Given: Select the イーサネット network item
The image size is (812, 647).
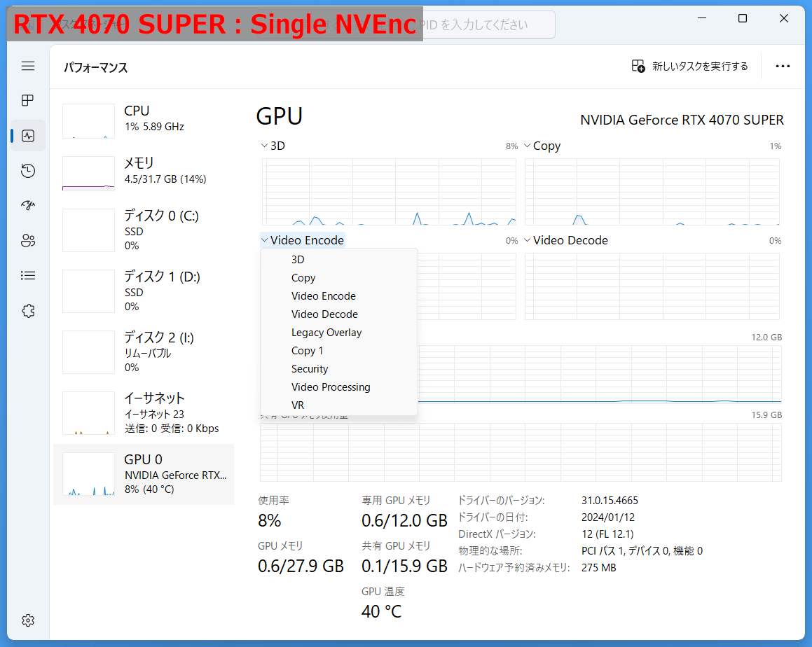Looking at the screenshot, I should [x=144, y=413].
